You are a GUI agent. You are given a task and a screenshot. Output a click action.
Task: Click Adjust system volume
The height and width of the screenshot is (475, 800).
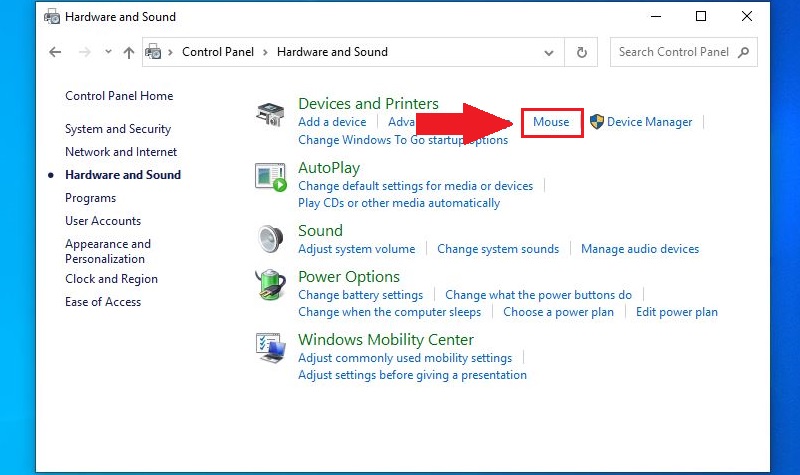click(357, 249)
